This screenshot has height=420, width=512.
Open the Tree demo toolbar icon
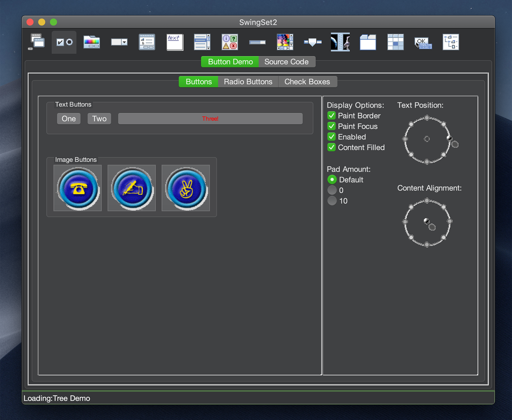coord(451,42)
